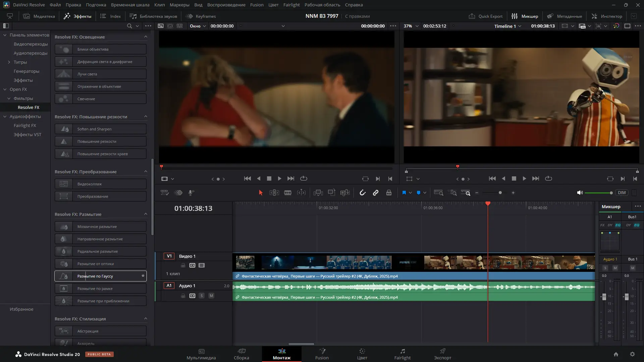The height and width of the screenshot is (362, 644).
Task: Click the blue flag marker icon
Action: click(404, 193)
